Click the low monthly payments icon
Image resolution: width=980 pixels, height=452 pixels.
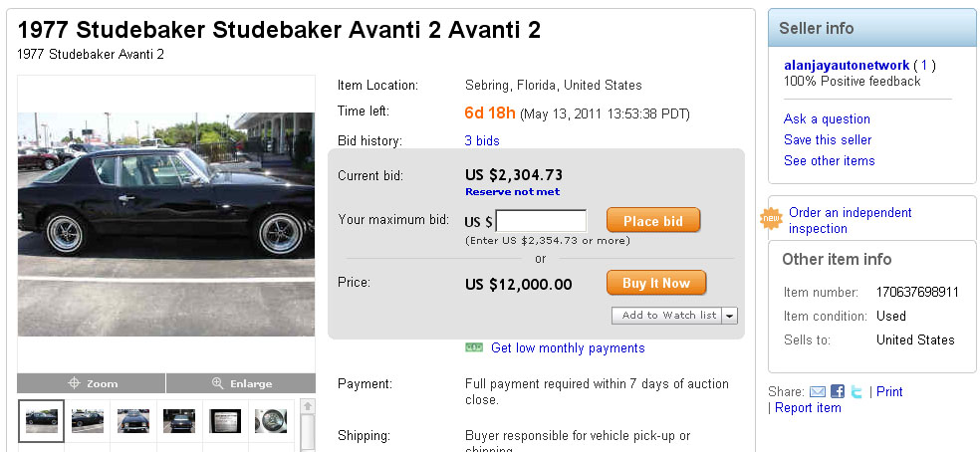pos(474,347)
